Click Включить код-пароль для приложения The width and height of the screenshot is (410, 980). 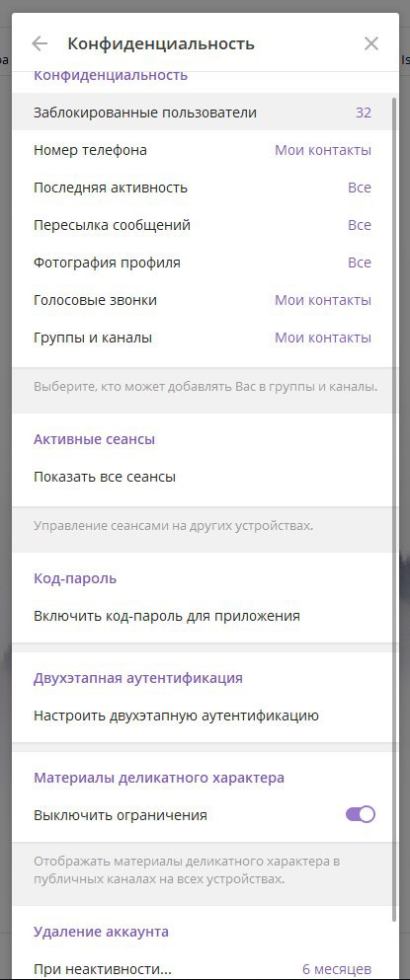[205, 616]
